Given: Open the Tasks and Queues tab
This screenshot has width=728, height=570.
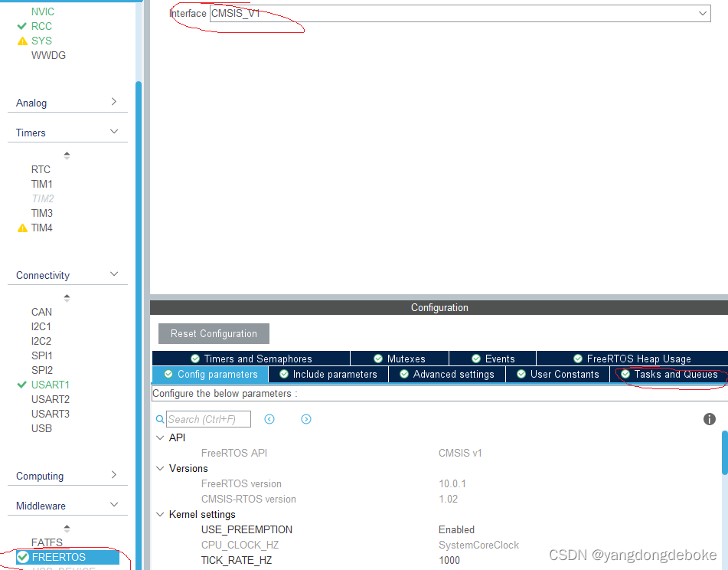Looking at the screenshot, I should point(674,374).
